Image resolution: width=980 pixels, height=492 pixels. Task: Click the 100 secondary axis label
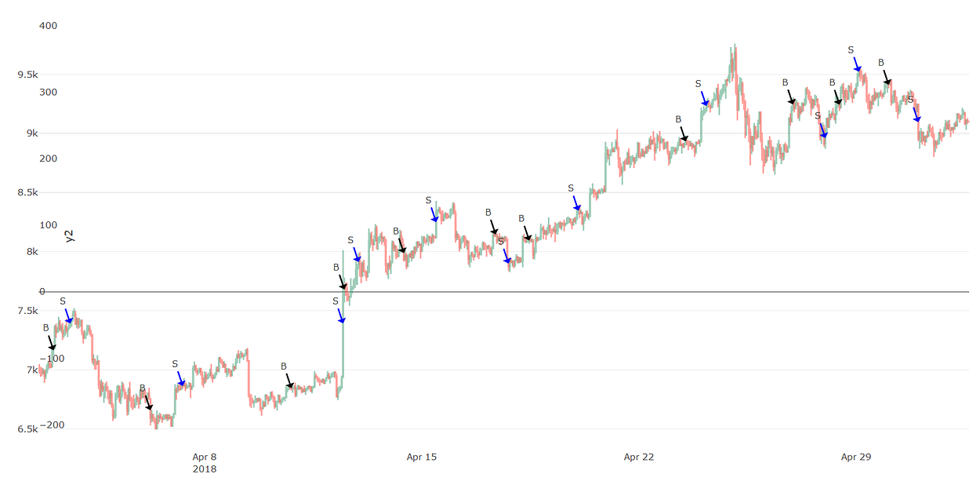[48, 226]
